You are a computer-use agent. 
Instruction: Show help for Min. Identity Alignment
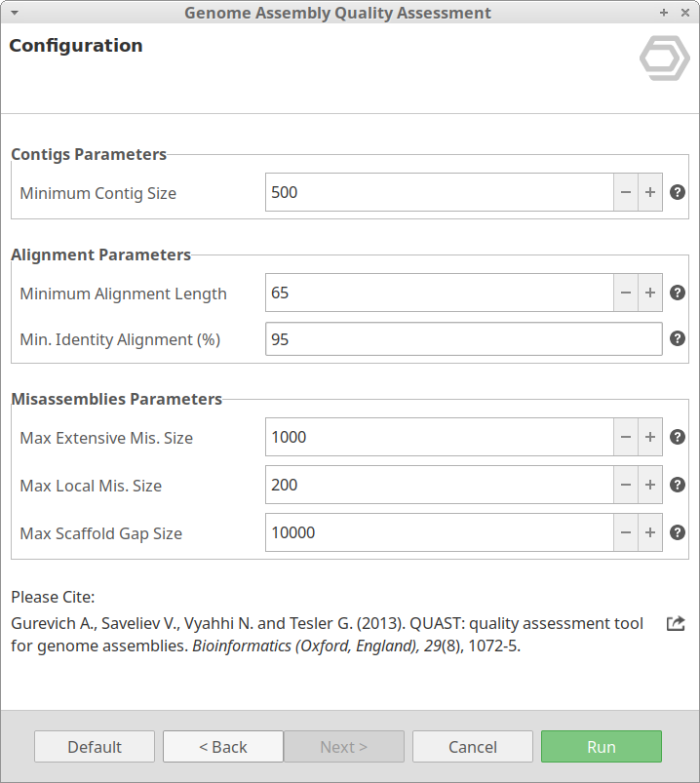678,339
